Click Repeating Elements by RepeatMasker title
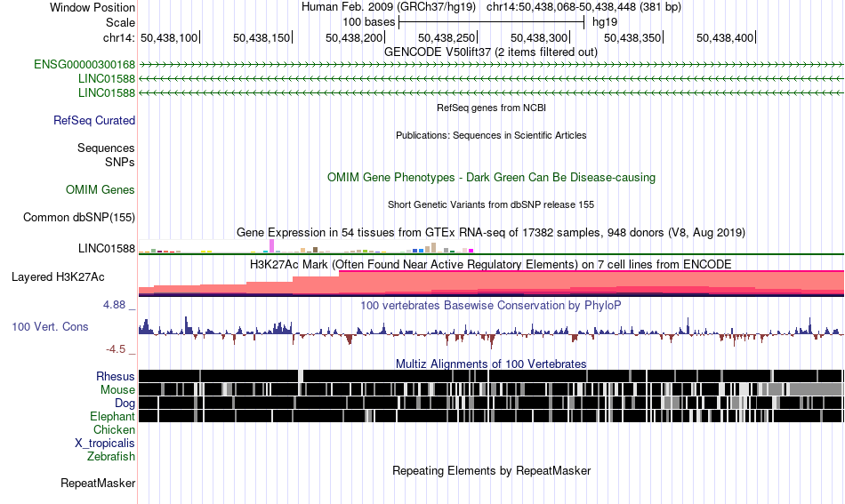 coord(492,470)
